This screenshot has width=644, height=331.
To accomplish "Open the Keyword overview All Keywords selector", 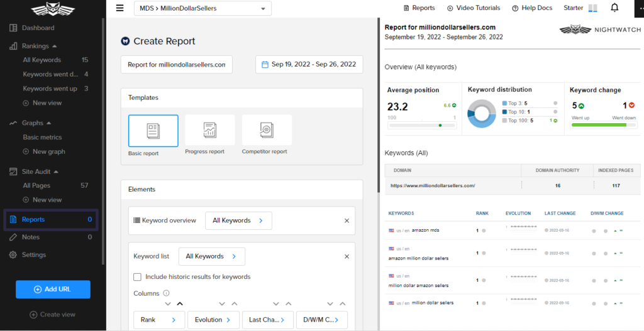I will pyautogui.click(x=238, y=220).
